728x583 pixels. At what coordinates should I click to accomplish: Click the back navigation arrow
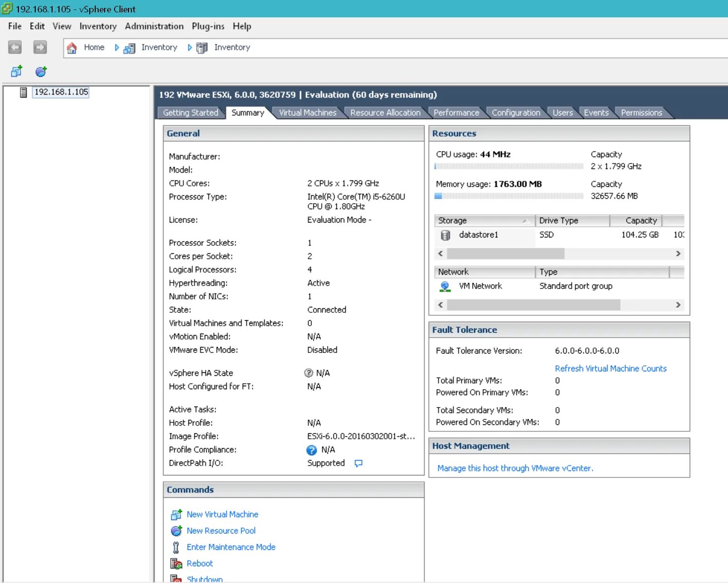point(15,47)
